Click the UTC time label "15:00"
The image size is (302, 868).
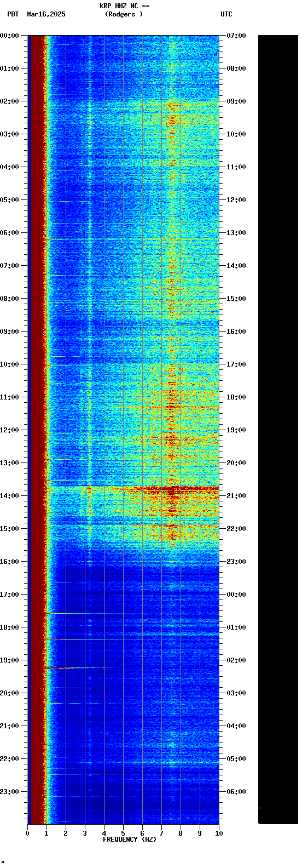tap(236, 299)
